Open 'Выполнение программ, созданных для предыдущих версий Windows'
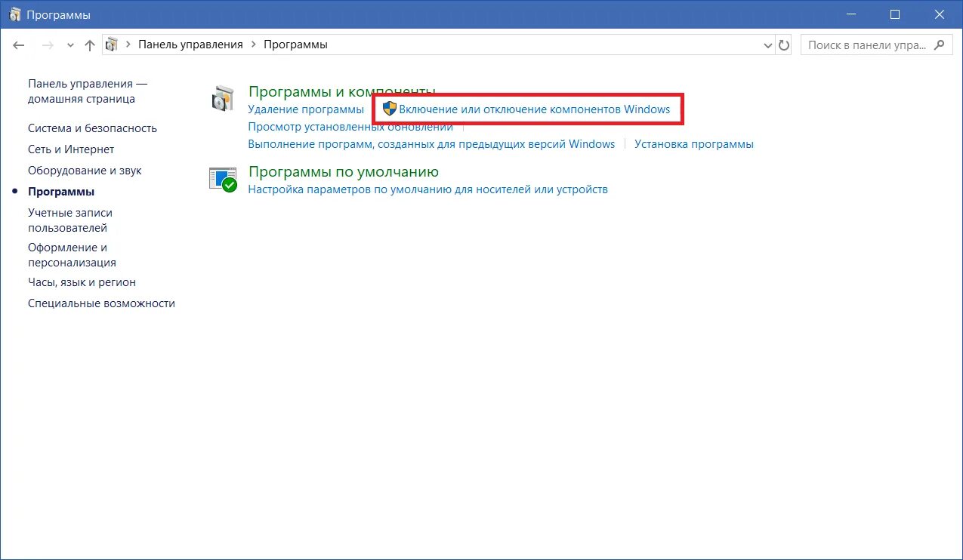Viewport: 963px width, 560px height. click(431, 144)
